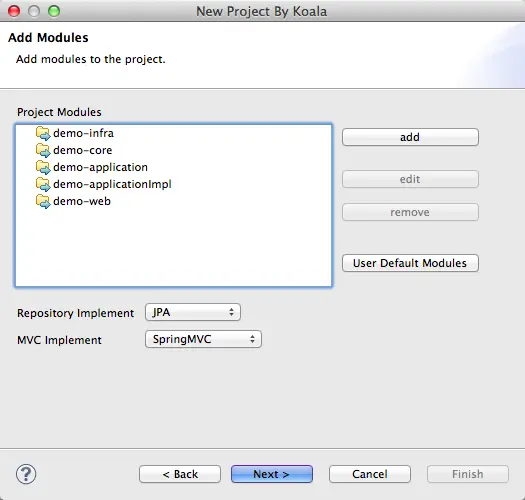Select the demo-infra module label
The width and height of the screenshot is (525, 500).
pos(83,133)
